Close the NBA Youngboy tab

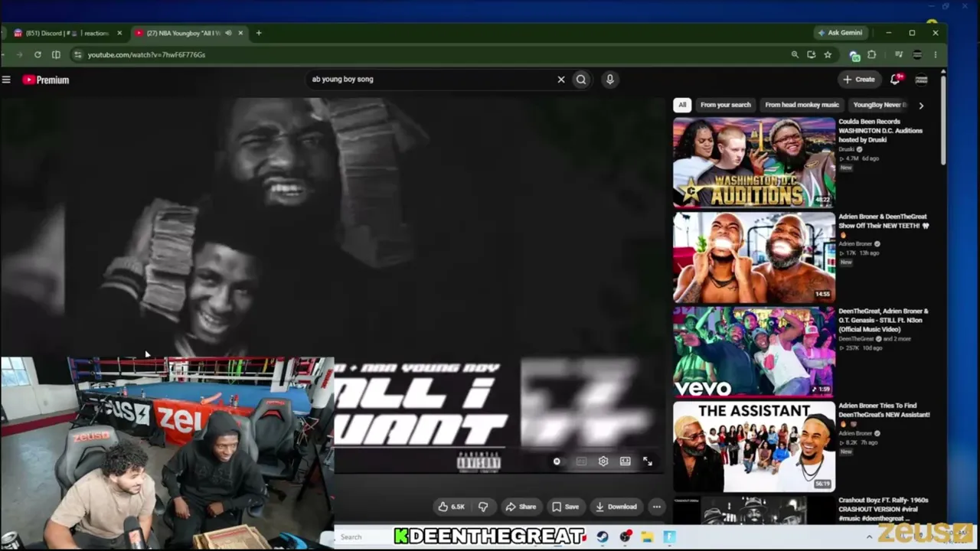pyautogui.click(x=240, y=33)
